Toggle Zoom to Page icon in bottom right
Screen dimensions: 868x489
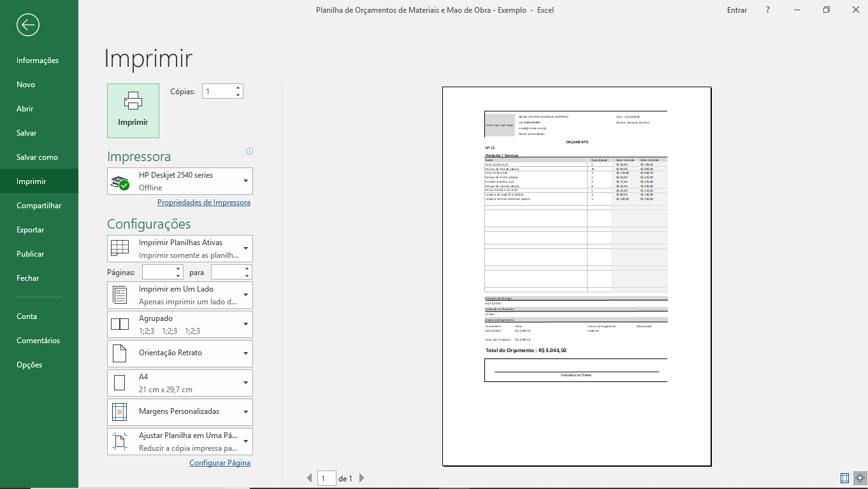click(x=859, y=478)
